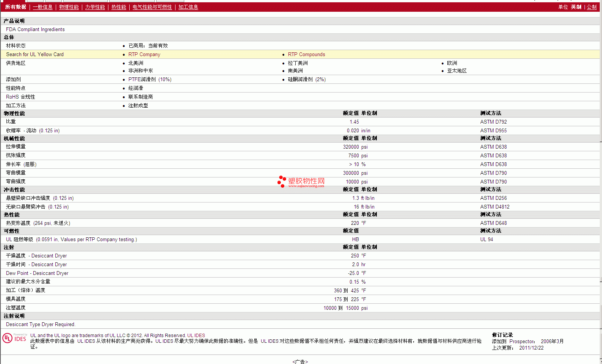Click the ASTM D792 test method

click(x=493, y=122)
